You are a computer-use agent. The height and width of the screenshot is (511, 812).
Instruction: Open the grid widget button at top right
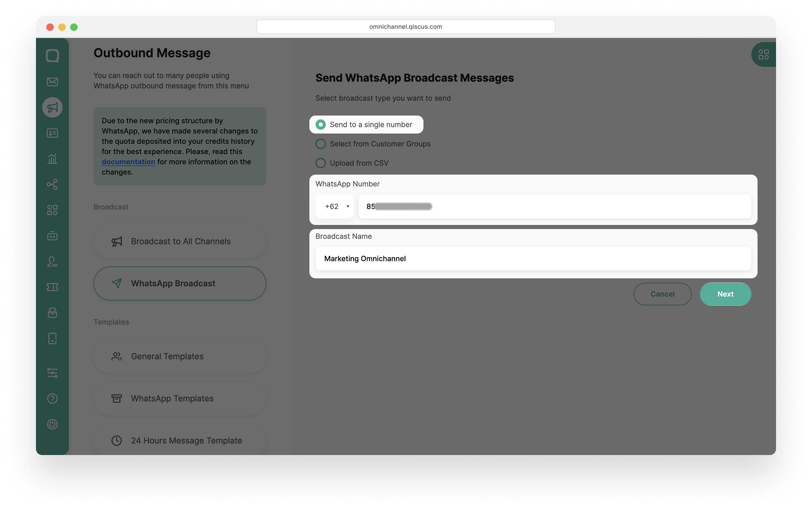pos(764,54)
